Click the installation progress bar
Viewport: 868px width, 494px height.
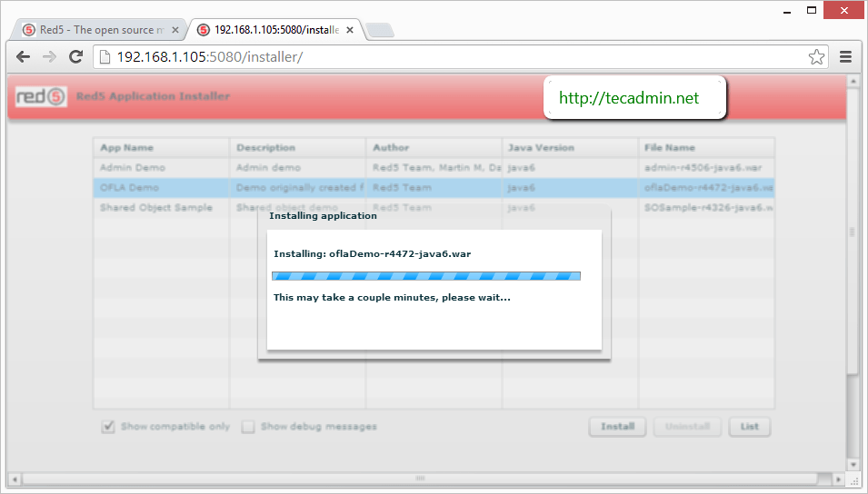pyautogui.click(x=426, y=276)
